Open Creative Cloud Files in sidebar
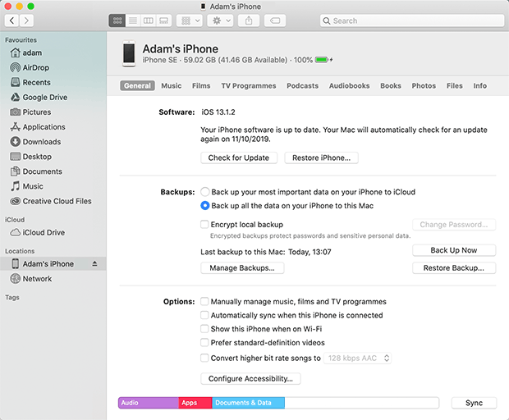This screenshot has height=420, width=509. (x=53, y=201)
